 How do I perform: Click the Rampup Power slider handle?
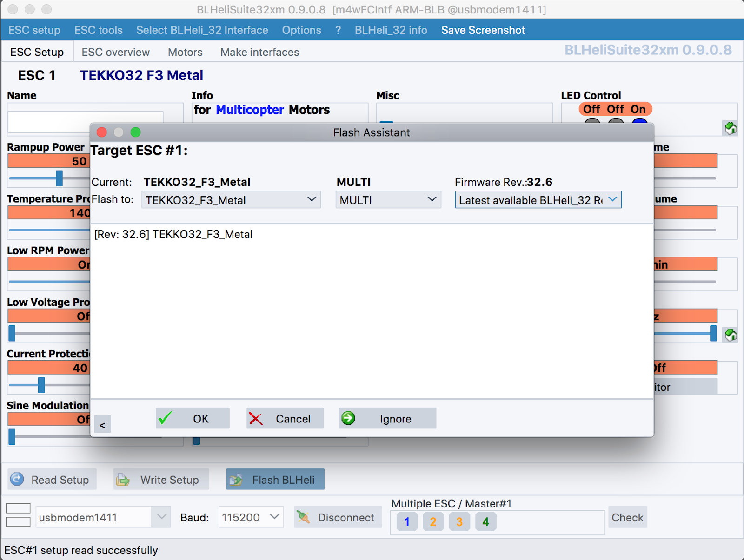[59, 178]
